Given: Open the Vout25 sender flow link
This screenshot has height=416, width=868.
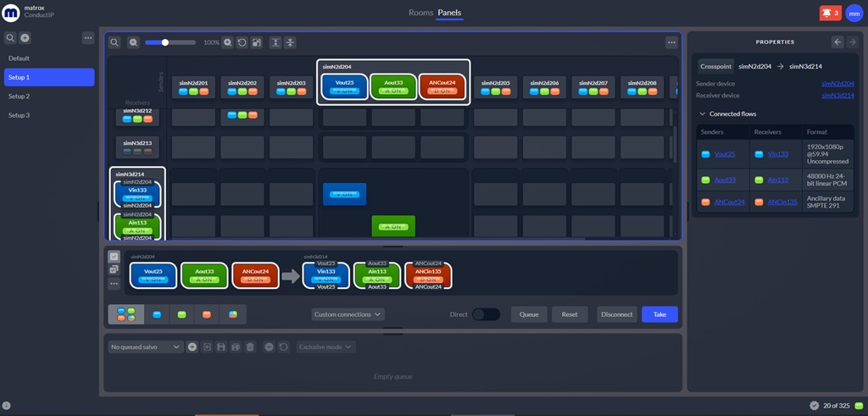Looking at the screenshot, I should [x=725, y=154].
